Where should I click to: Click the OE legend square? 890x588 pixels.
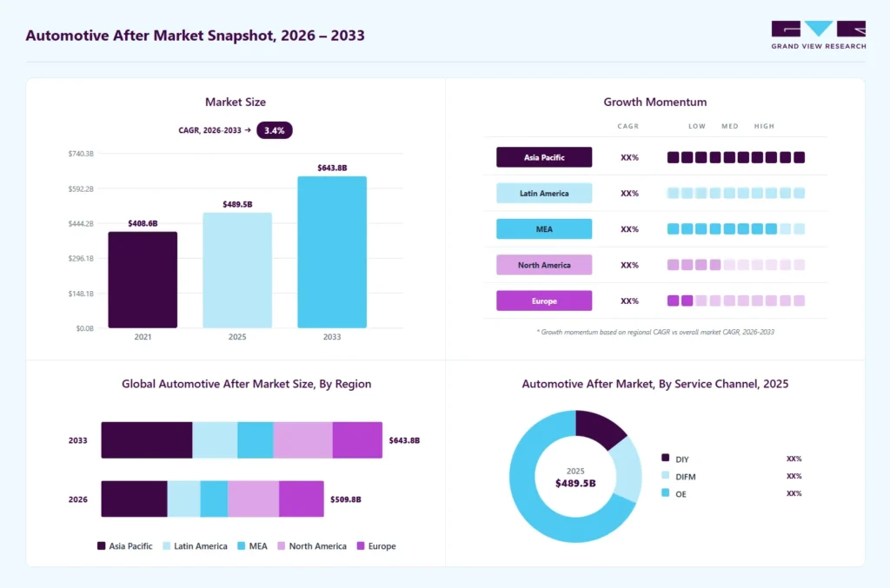pos(665,492)
